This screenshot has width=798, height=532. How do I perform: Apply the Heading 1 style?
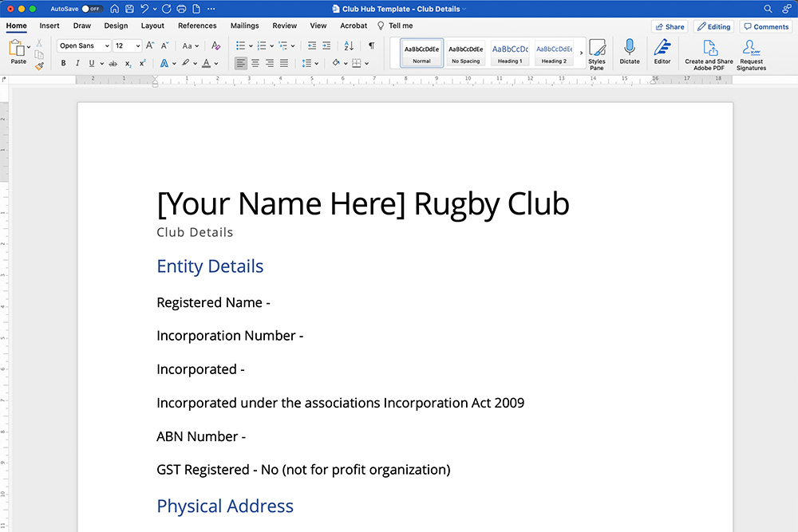509,53
